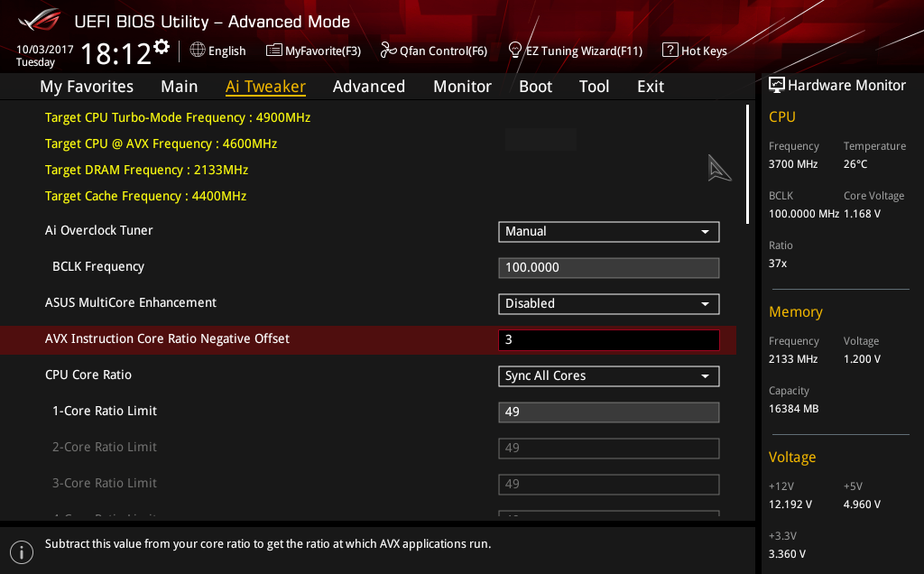
Task: Click the language globe icon
Action: [x=198, y=51]
